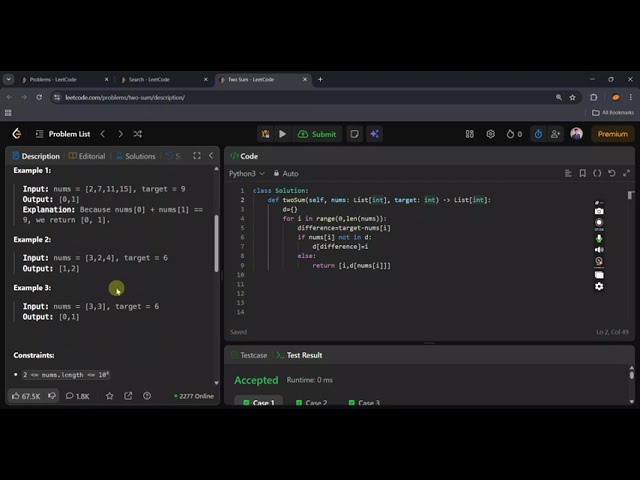
Task: Click the description panel scrollbar thumb
Action: click(216, 243)
